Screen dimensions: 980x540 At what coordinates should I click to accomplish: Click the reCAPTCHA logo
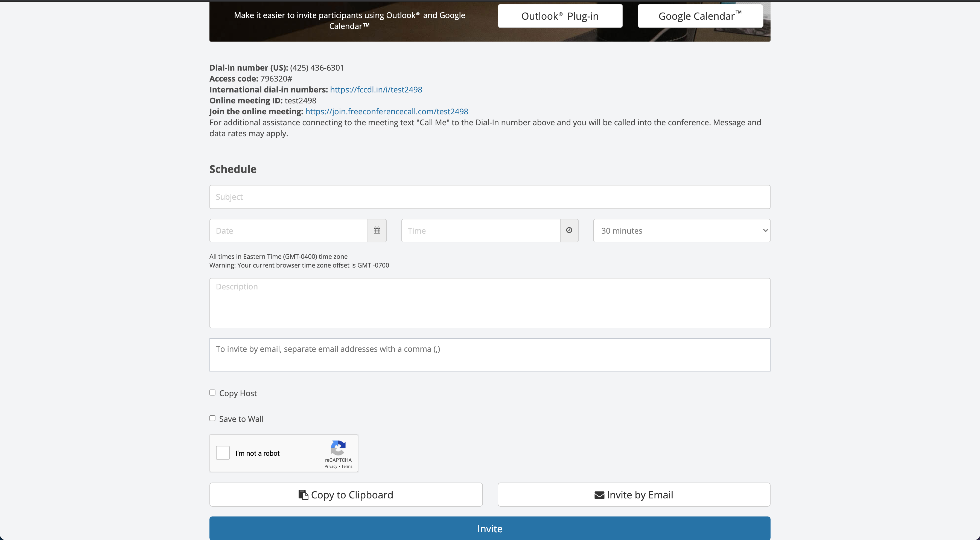[338, 448]
